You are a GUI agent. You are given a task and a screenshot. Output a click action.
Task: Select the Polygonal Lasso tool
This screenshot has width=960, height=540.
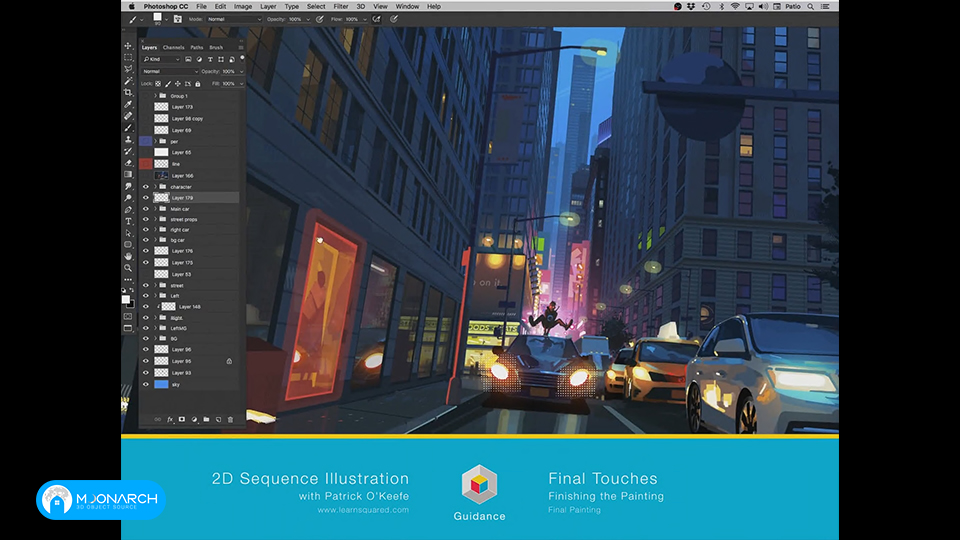[x=128, y=69]
